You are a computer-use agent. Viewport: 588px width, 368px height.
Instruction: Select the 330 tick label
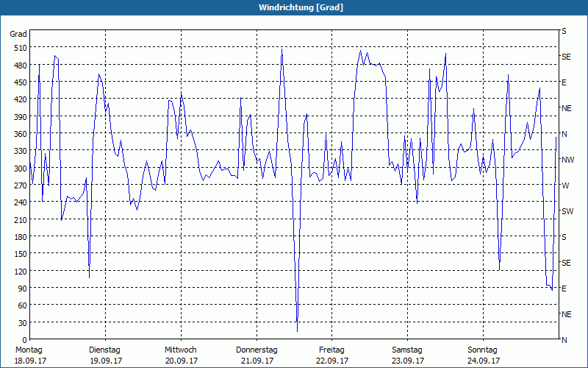point(21,151)
